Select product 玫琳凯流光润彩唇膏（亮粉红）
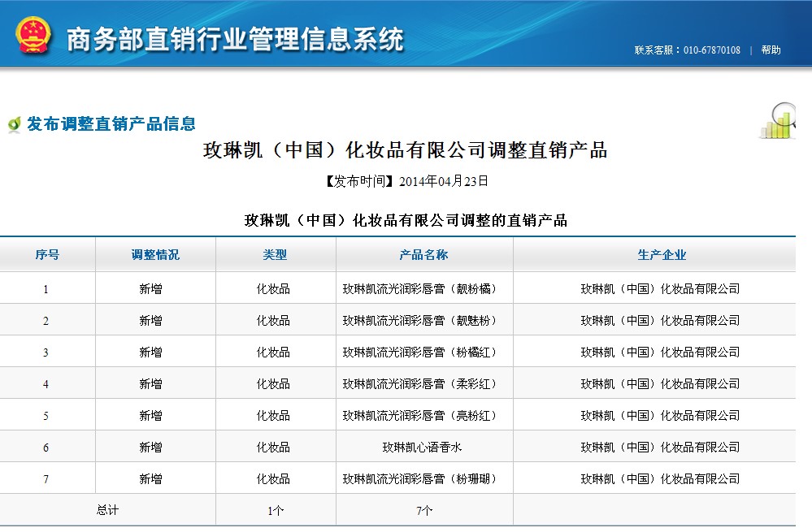Screen dimensions: 812x532 pyautogui.click(x=419, y=416)
